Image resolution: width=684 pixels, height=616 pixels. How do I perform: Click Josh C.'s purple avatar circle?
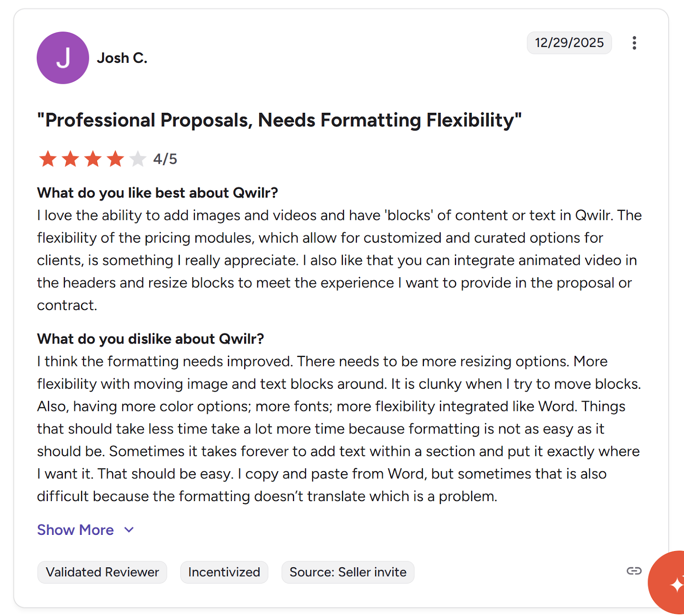click(x=63, y=58)
